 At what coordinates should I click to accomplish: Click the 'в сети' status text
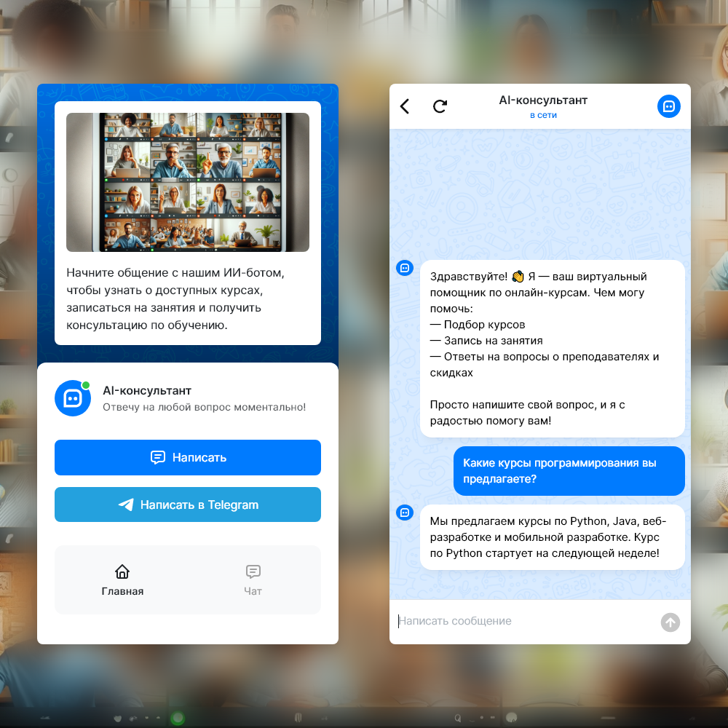[x=543, y=115]
